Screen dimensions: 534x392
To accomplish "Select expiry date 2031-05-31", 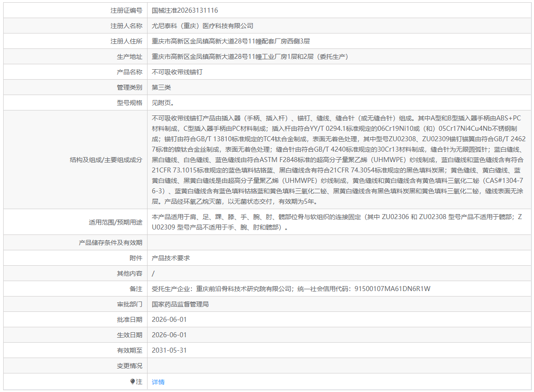I will point(169,350).
